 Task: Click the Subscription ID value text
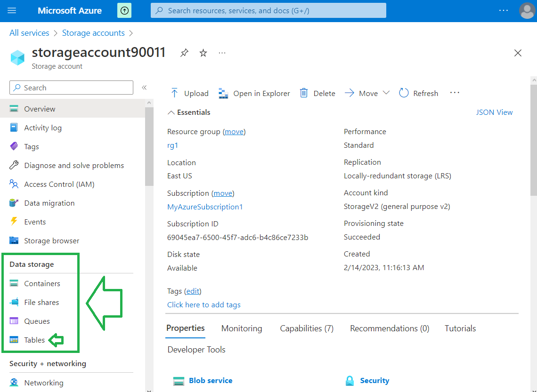238,237
